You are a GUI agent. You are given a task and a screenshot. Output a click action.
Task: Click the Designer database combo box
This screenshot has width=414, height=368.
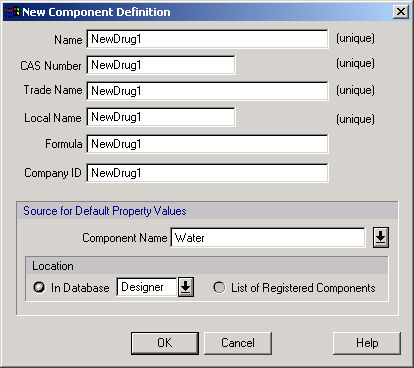pyautogui.click(x=147, y=287)
